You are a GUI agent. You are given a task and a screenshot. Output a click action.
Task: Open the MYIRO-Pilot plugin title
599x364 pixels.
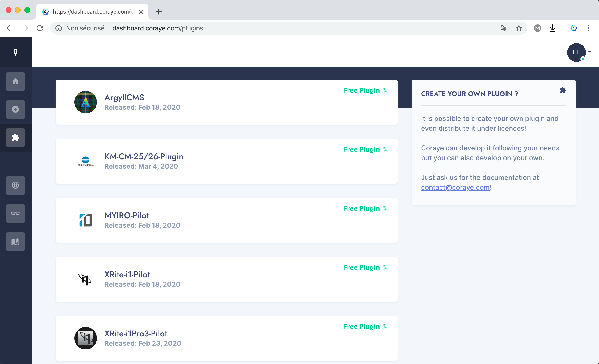pyautogui.click(x=127, y=215)
